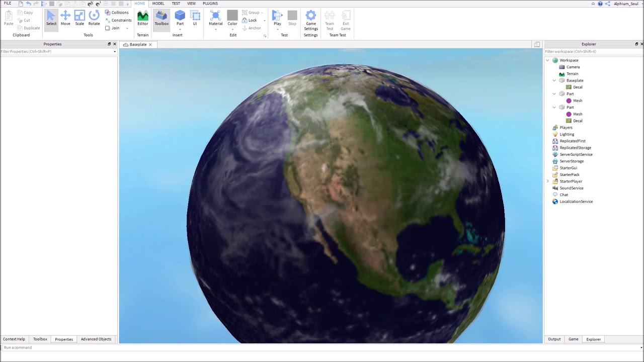644x362 pixels.
Task: Click the Filter Properties search field
Action: point(58,52)
